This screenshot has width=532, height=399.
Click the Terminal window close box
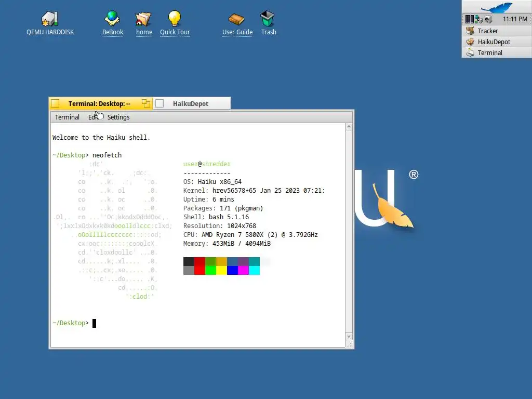pyautogui.click(x=55, y=103)
